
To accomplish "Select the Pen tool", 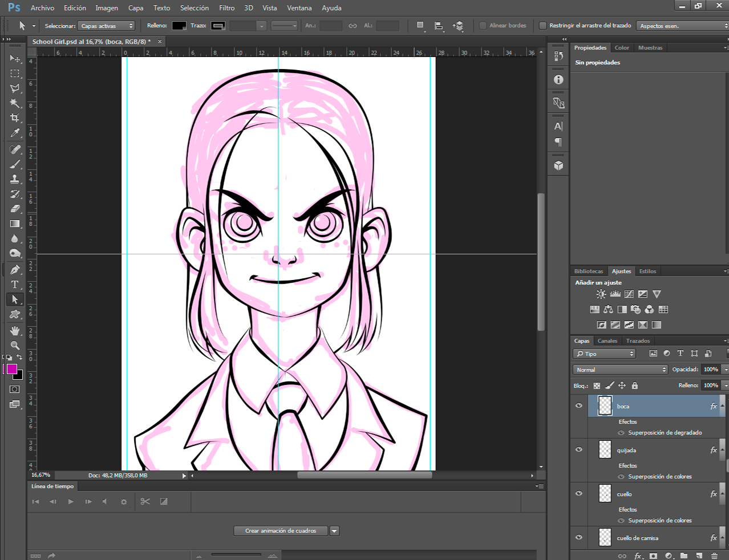I will 15,270.
